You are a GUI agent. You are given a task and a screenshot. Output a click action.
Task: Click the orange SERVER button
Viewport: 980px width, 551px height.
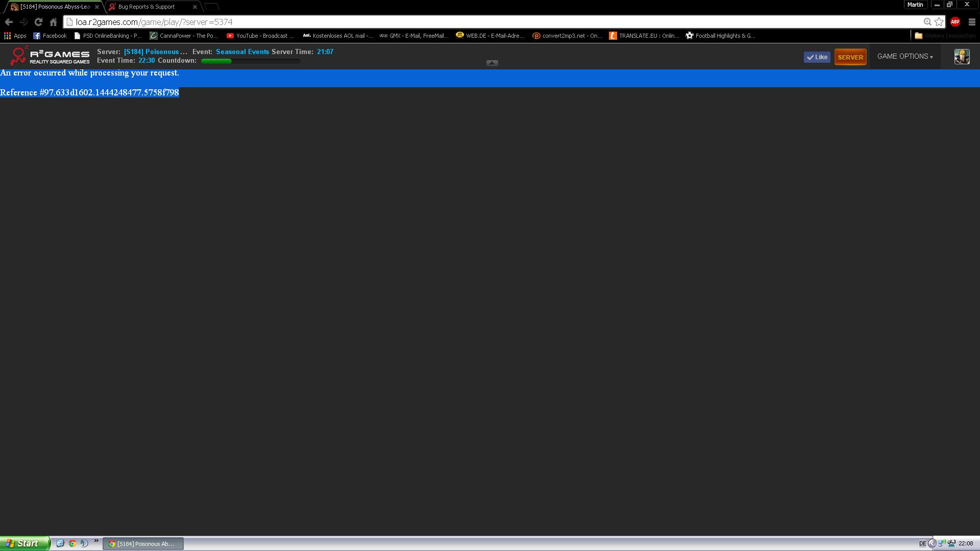(850, 57)
